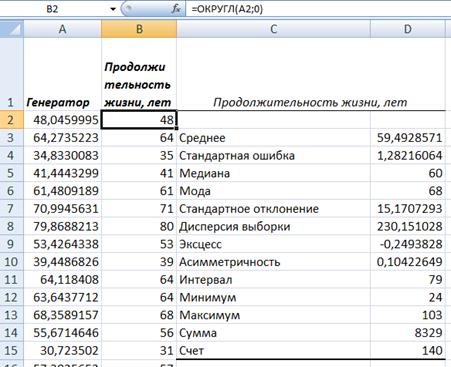Select row 2 header
Screen dimensions: 451x367
[12, 120]
